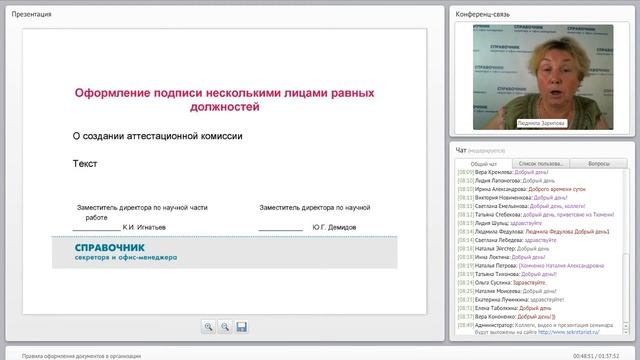Click Елена Таболкина's chat message
This screenshot has height=360, width=640.
tap(504, 308)
